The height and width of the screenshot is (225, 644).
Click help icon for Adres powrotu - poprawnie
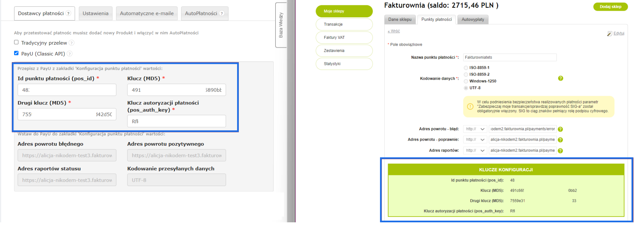[560, 140]
